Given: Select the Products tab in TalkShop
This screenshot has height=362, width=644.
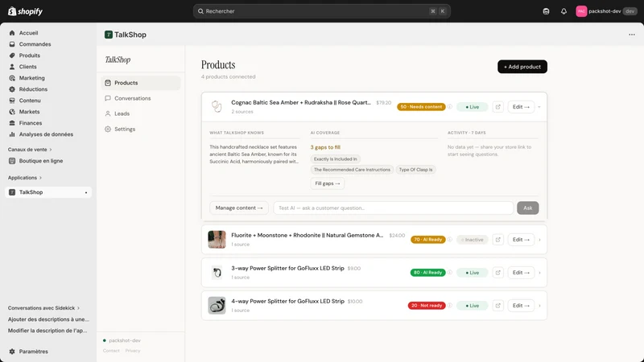Looking at the screenshot, I should pos(140,83).
